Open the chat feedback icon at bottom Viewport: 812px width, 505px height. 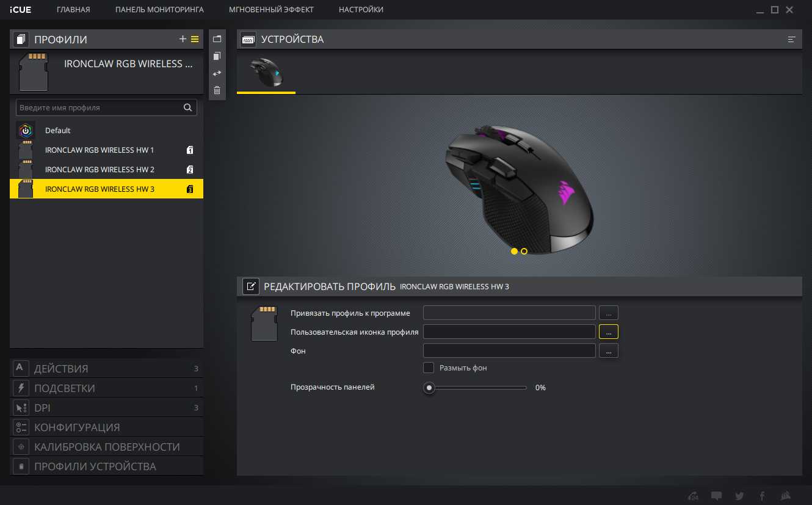[716, 496]
